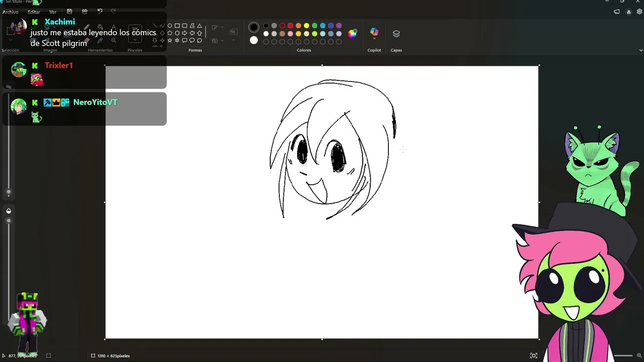Click the zoom in magnifier in status bar
This screenshot has height=362, width=644.
(639, 355)
